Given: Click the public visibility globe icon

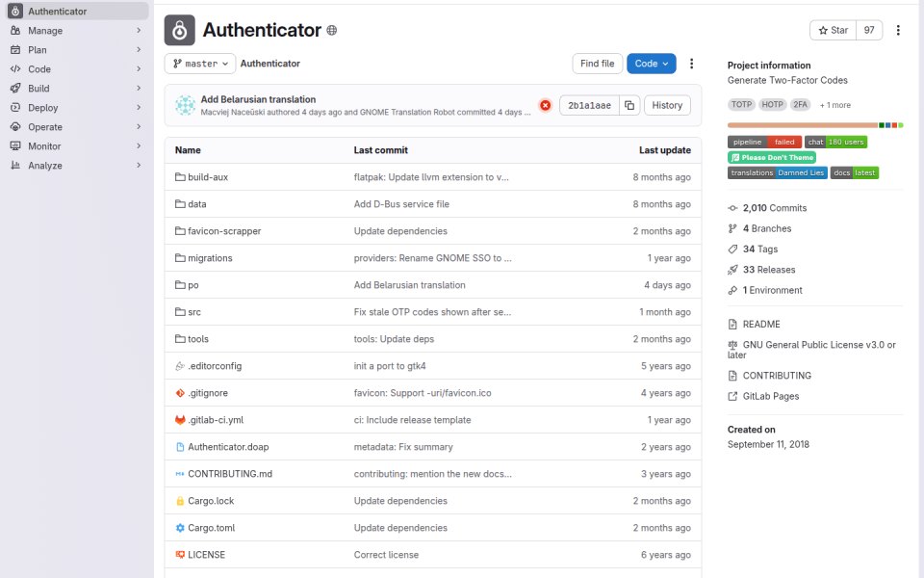Looking at the screenshot, I should click(332, 30).
